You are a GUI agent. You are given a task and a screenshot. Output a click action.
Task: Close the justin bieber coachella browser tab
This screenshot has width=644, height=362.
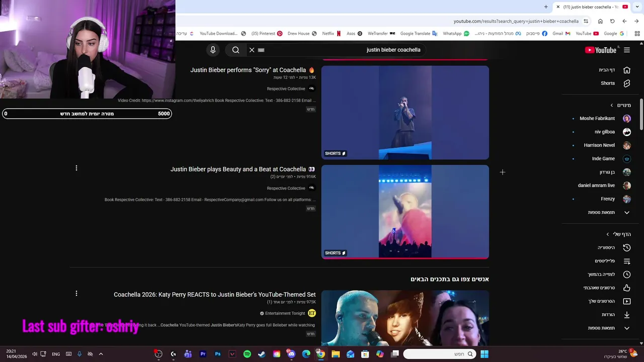click(x=557, y=7)
